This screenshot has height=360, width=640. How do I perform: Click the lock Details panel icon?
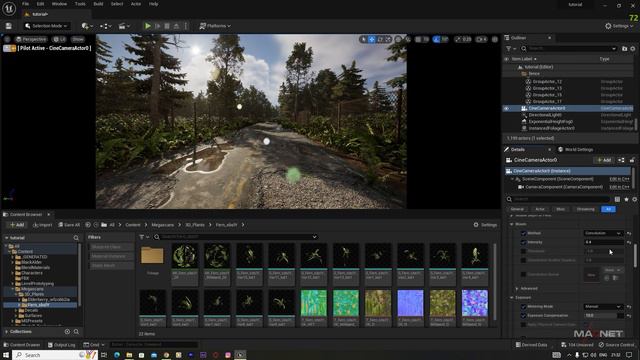pos(632,160)
